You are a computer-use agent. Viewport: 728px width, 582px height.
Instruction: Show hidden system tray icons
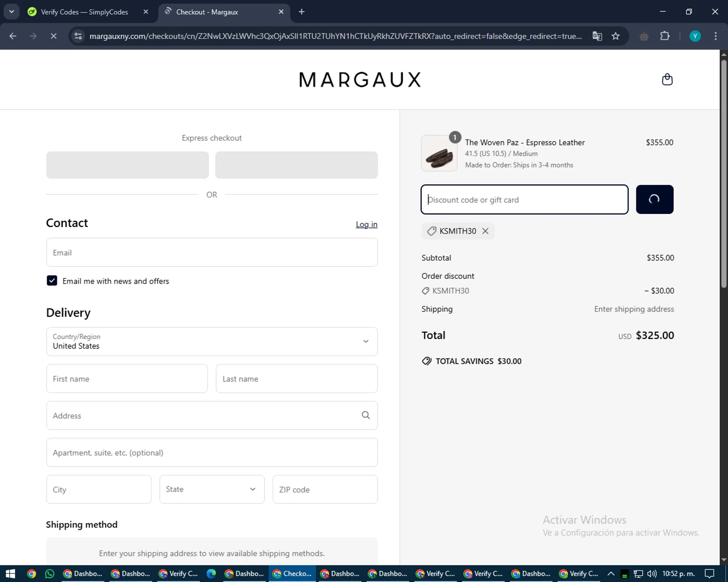coord(611,574)
